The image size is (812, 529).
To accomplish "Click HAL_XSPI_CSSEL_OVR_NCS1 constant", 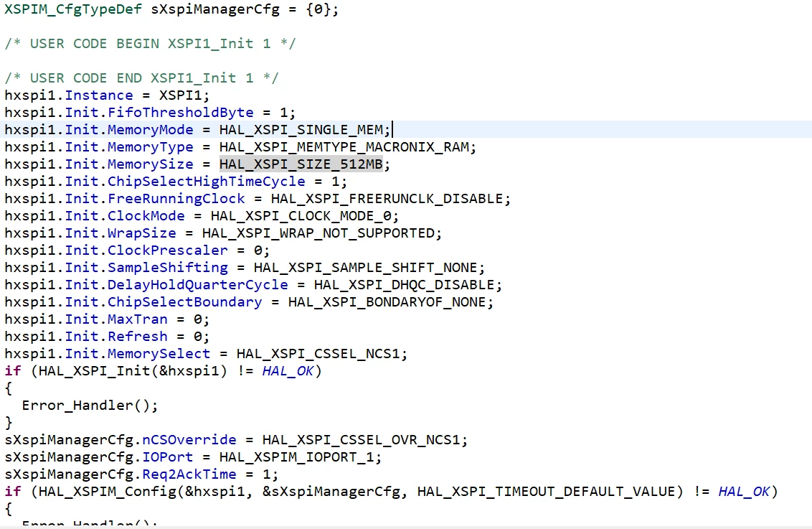I will [361, 440].
